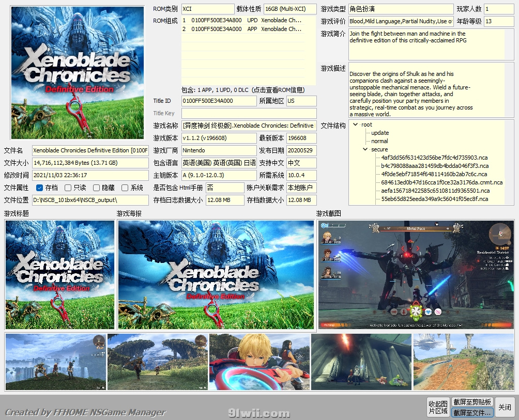Open the wide 游戏海报 poster image
The width and height of the screenshot is (519, 420).
tap(216, 275)
